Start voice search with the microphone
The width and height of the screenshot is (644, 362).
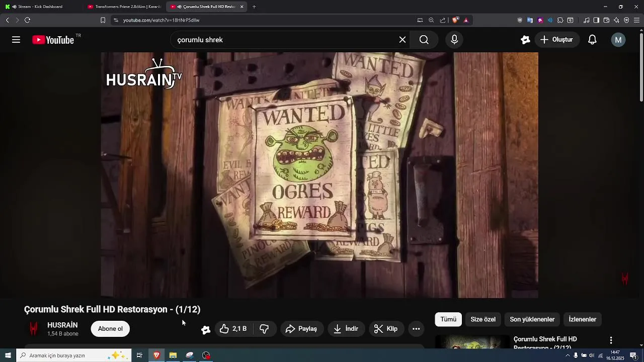[454, 40]
